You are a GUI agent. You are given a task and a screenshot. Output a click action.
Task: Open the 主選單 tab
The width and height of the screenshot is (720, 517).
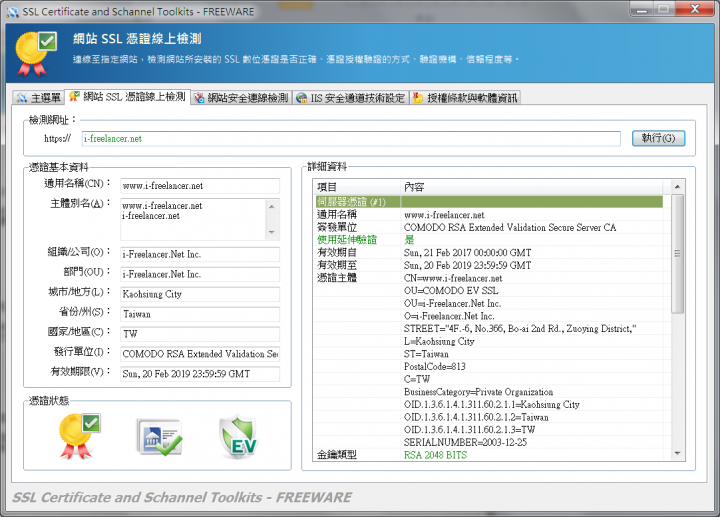pyautogui.click(x=38, y=97)
